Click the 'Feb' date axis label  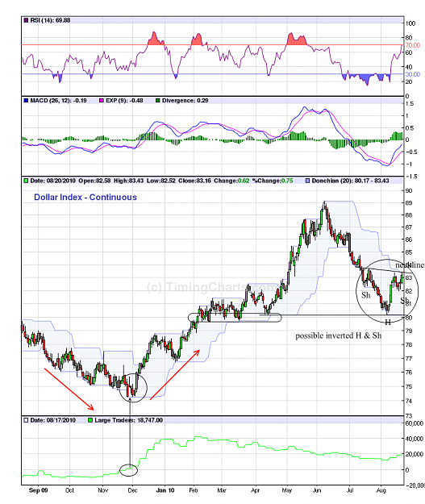pos(194,490)
